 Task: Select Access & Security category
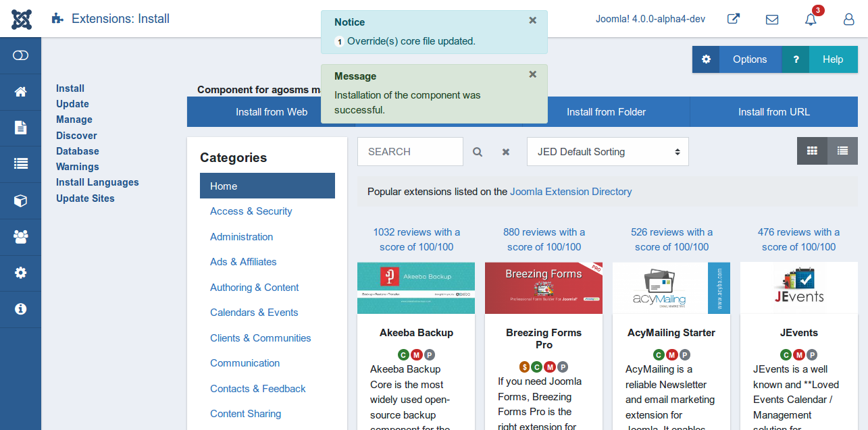[x=251, y=211]
